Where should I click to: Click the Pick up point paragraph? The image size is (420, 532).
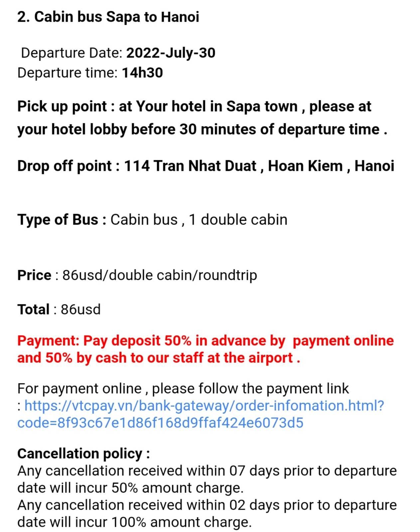pyautogui.click(x=202, y=118)
